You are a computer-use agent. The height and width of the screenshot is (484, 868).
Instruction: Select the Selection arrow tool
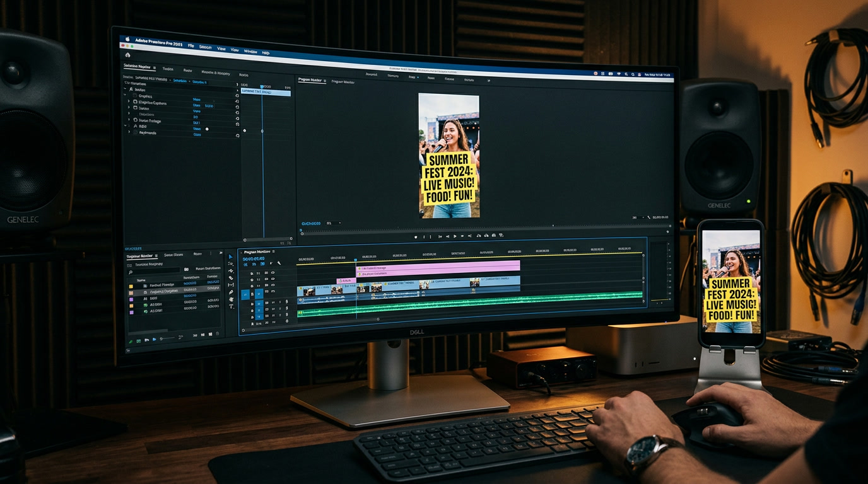pos(231,256)
